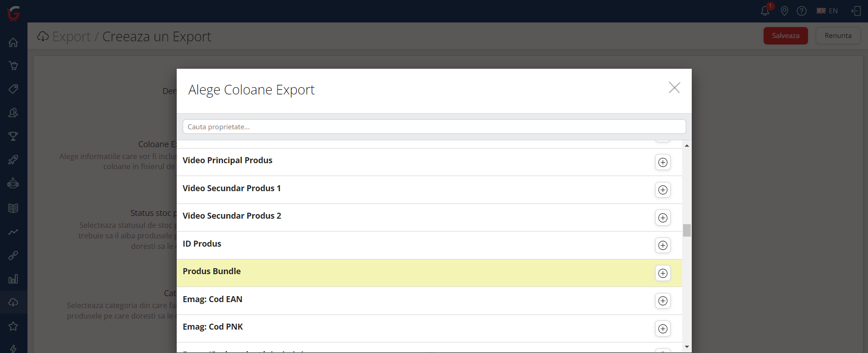Open the robot sidebar icon
This screenshot has height=353, width=868.
13,183
